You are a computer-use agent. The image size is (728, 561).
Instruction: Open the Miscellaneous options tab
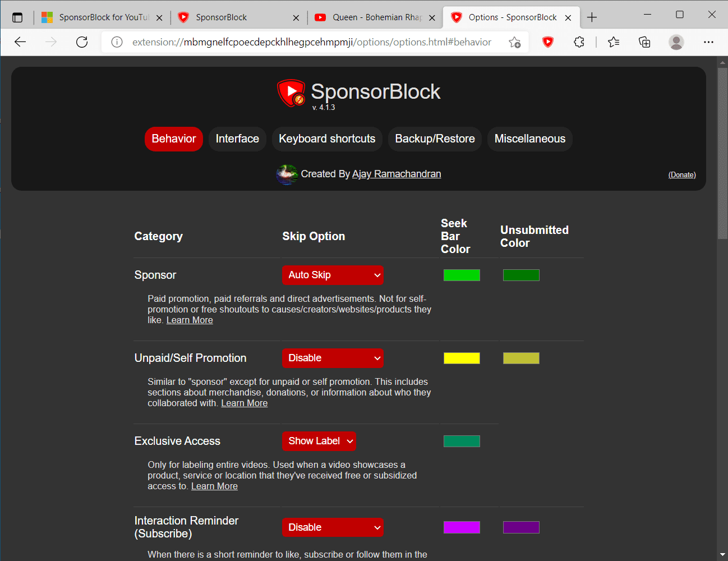click(530, 139)
